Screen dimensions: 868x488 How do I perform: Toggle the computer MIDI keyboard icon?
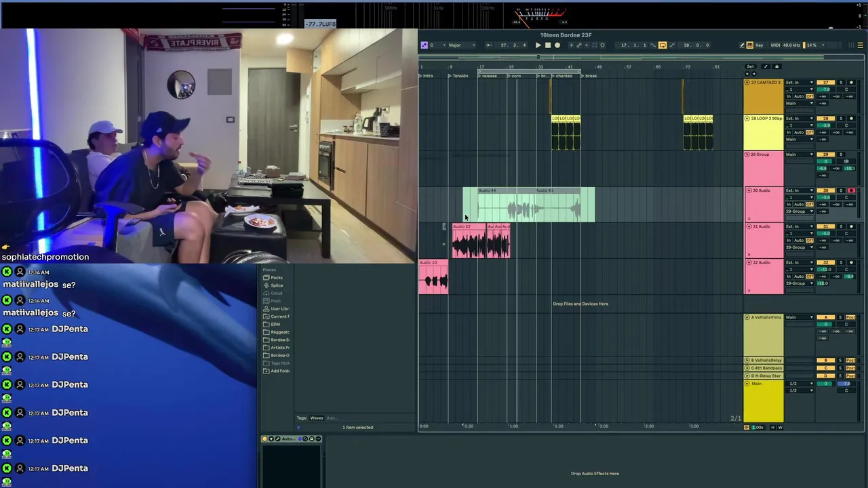click(x=749, y=45)
